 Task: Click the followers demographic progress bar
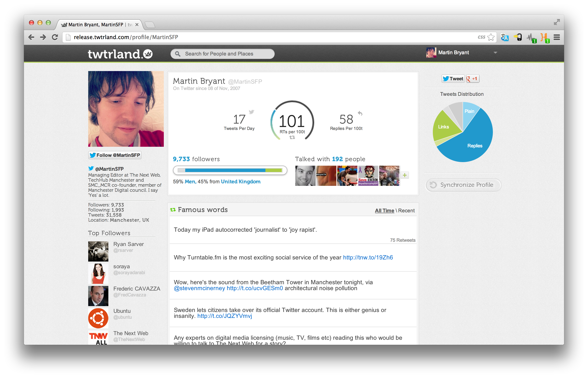coord(230,170)
